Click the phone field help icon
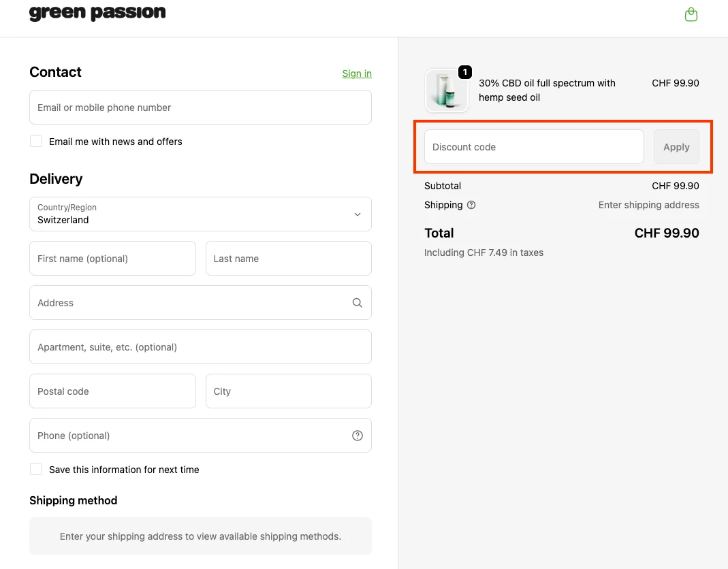This screenshot has height=569, width=728. pos(357,435)
